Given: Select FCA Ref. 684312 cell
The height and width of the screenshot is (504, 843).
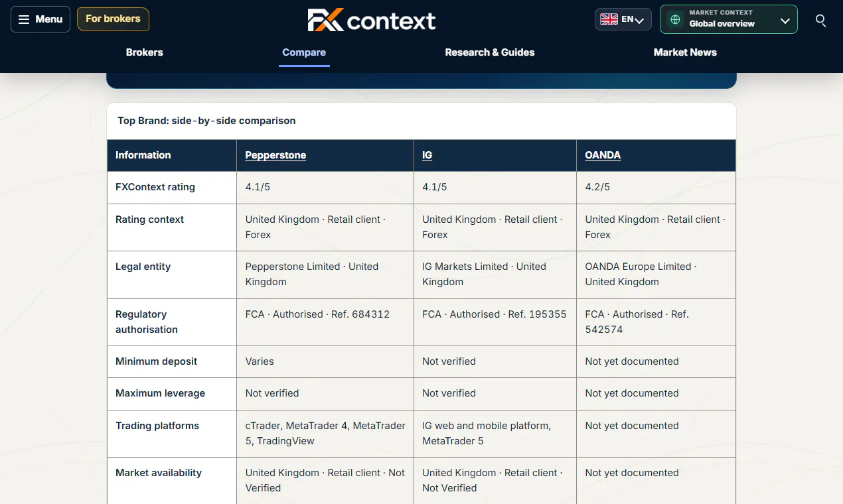Looking at the screenshot, I should (325, 322).
